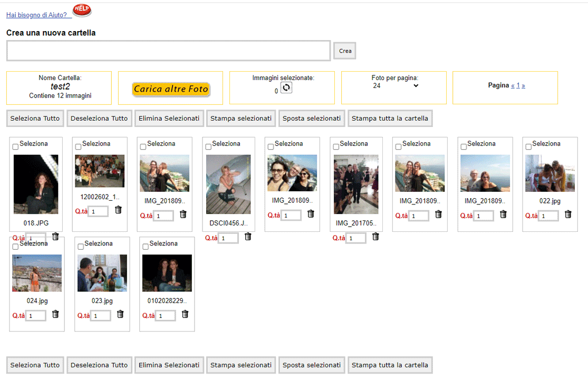The width and height of the screenshot is (588, 382).
Task: Click quantity field for 12002602_1.. photo
Action: [x=98, y=211]
